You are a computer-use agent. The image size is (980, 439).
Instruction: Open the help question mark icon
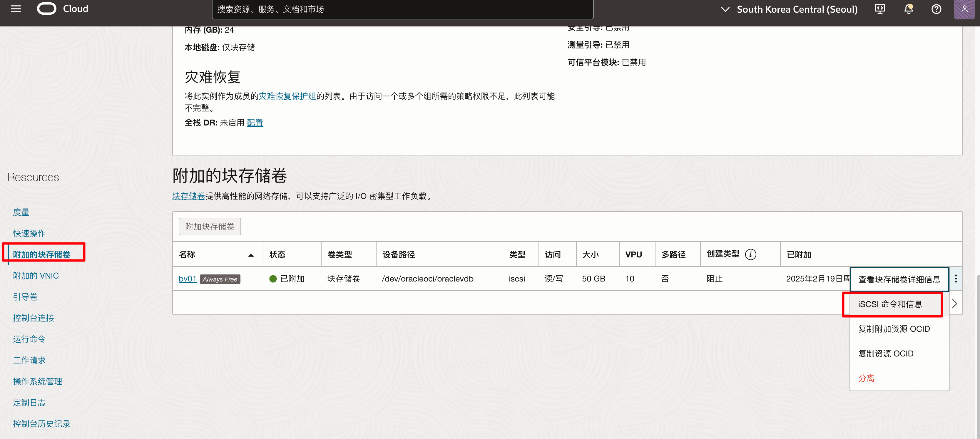(936, 9)
